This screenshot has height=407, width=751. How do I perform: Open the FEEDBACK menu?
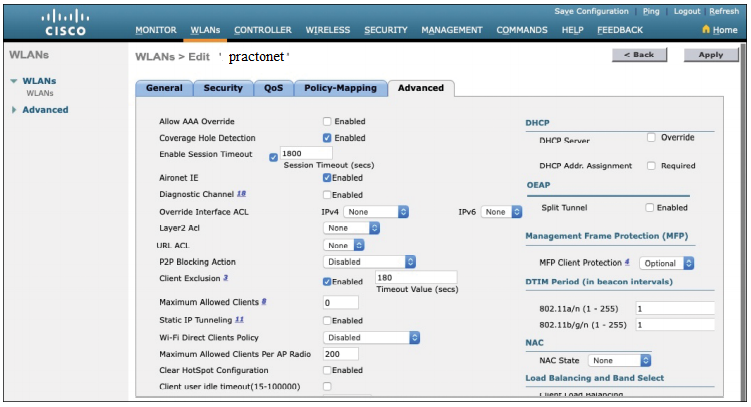click(x=620, y=30)
